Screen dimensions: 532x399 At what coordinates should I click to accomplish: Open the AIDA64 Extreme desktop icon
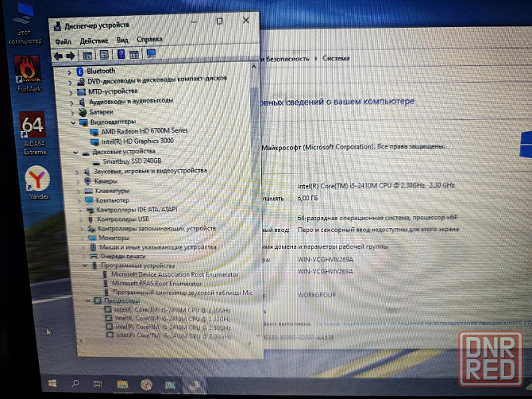pos(33,133)
